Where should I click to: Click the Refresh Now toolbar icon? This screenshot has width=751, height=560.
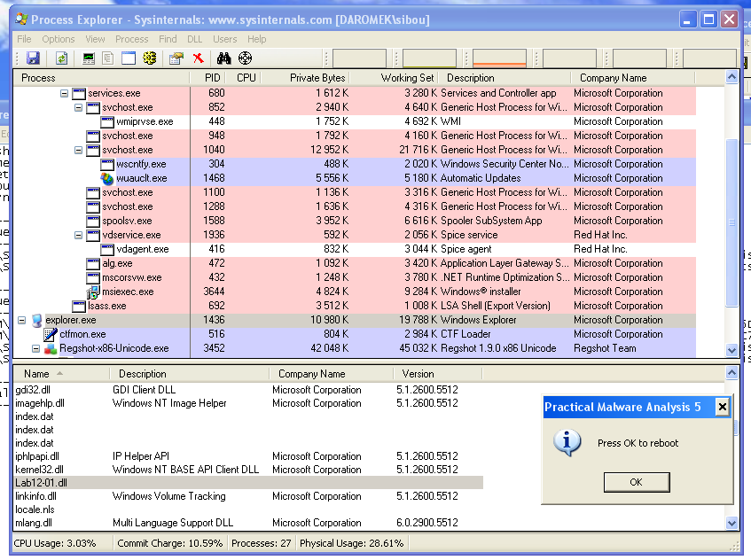point(61,58)
